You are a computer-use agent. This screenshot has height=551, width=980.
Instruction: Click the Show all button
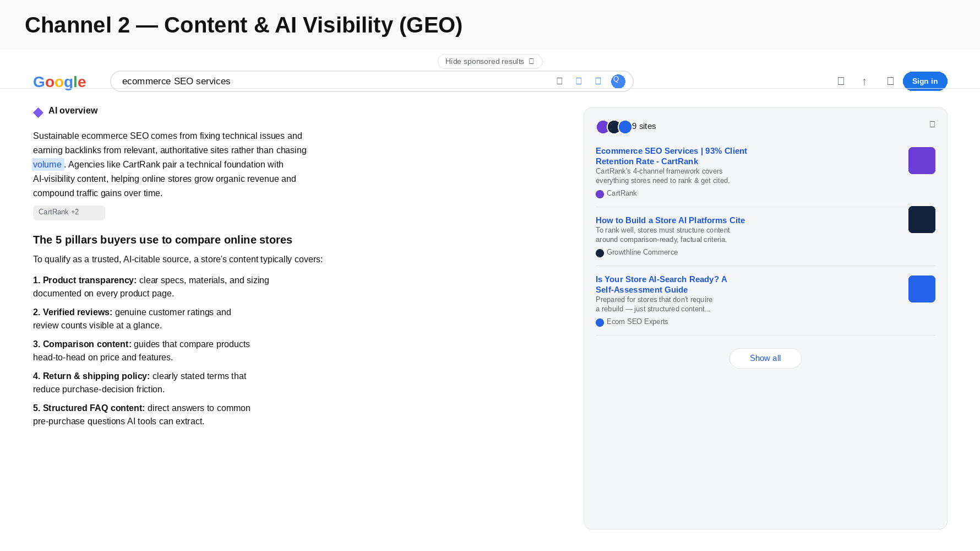765,358
